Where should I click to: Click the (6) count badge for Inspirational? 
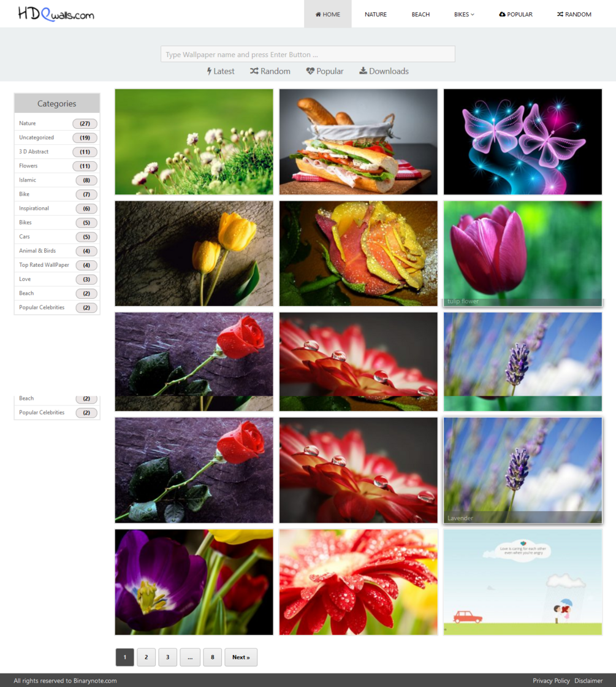pos(86,209)
